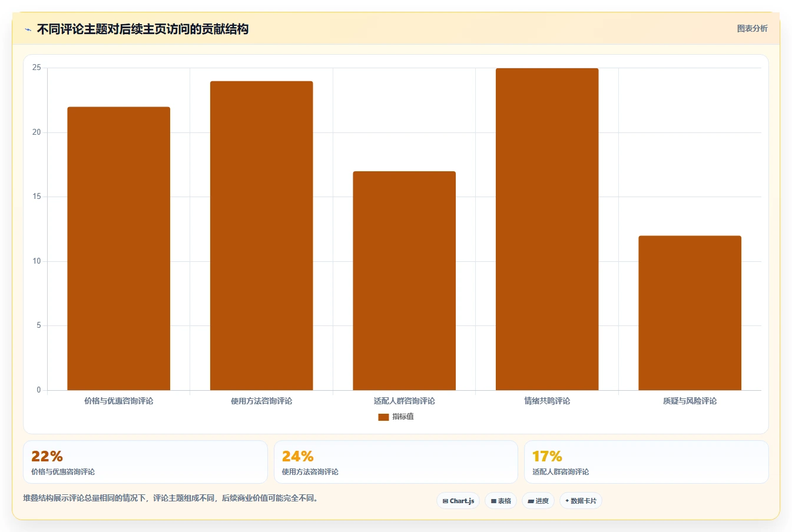Click the 图表分析 label in header
Screen dimensions: 792x532
pyautogui.click(x=752, y=28)
